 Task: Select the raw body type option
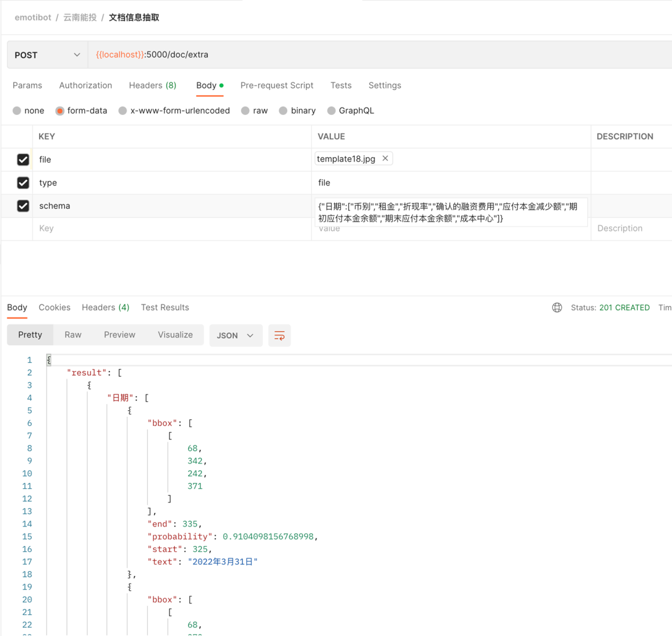[x=254, y=110]
